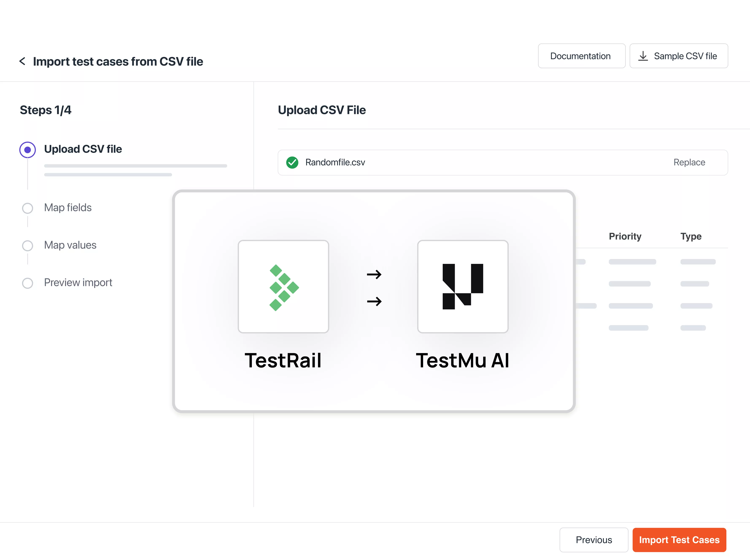
Task: Click the TestRail logo tile
Action: coord(283,287)
